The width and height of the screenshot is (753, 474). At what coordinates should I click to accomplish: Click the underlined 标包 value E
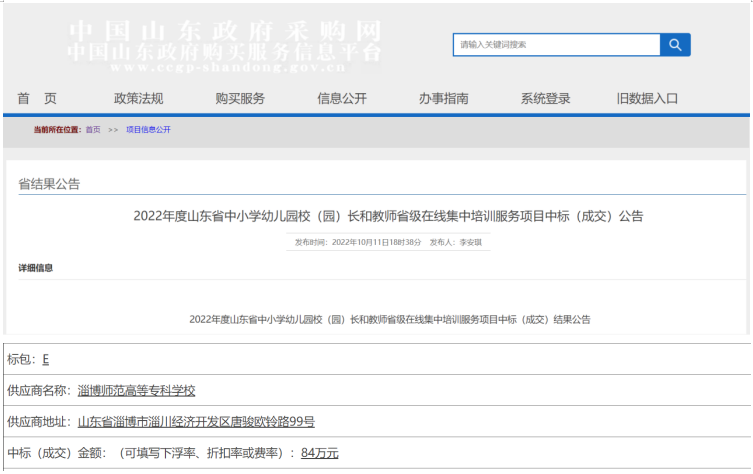point(46,359)
